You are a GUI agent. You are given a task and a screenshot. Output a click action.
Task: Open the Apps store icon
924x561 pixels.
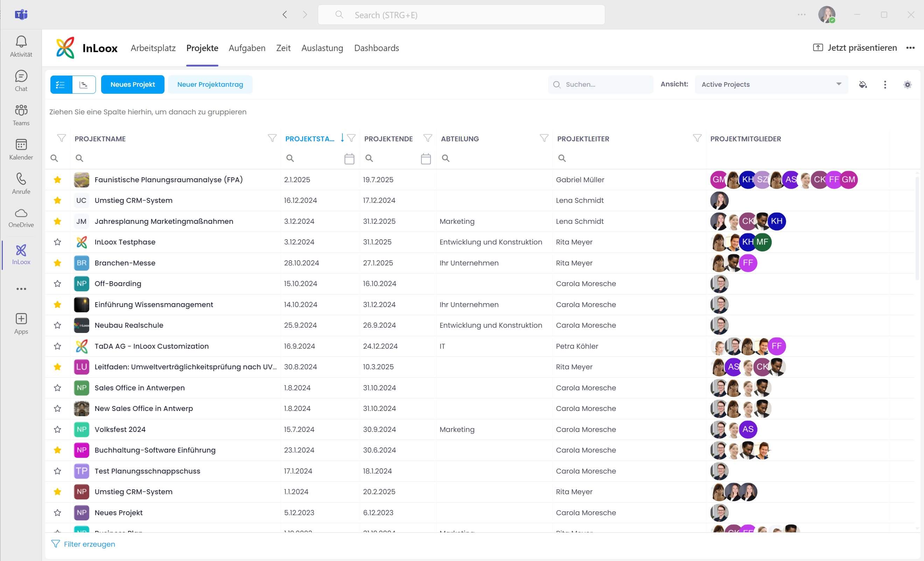point(21,324)
